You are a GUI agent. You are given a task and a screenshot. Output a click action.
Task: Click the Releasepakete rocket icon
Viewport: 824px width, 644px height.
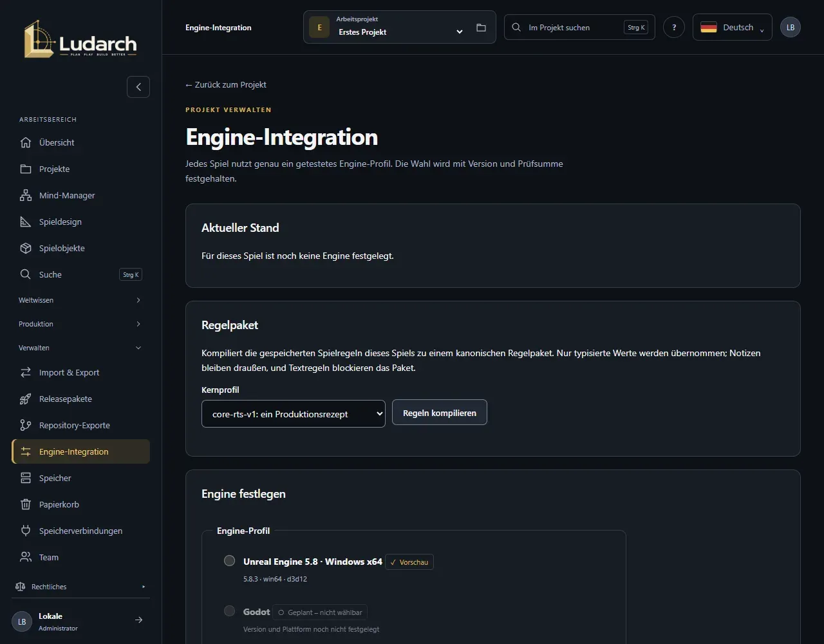(x=26, y=399)
